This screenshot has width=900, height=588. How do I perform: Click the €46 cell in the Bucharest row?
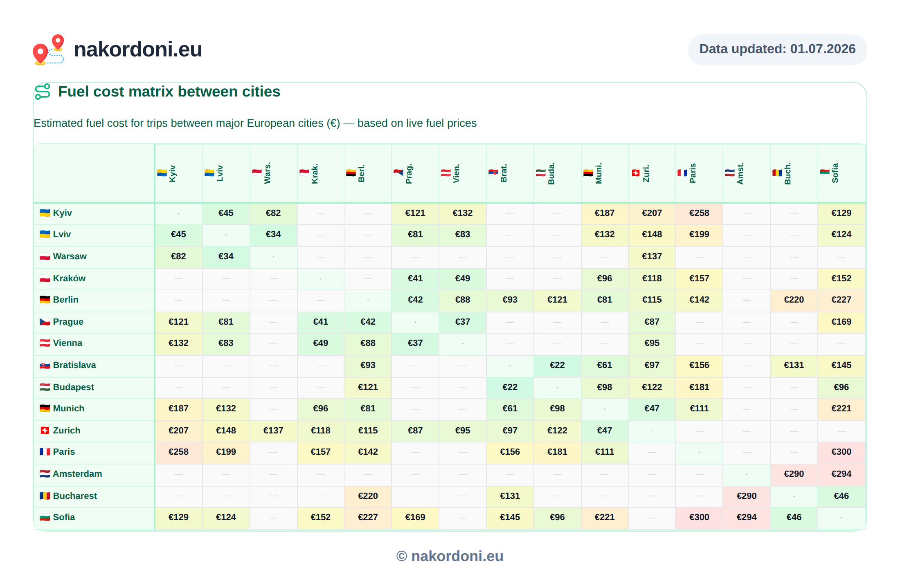(841, 496)
